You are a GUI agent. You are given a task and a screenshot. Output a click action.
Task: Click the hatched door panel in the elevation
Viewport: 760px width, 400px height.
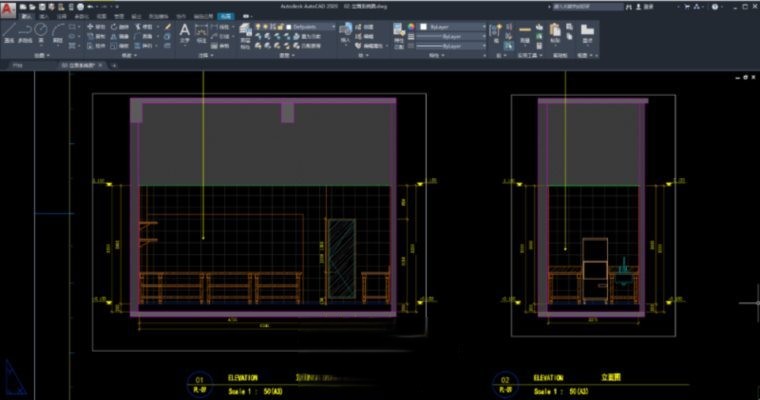tap(342, 257)
